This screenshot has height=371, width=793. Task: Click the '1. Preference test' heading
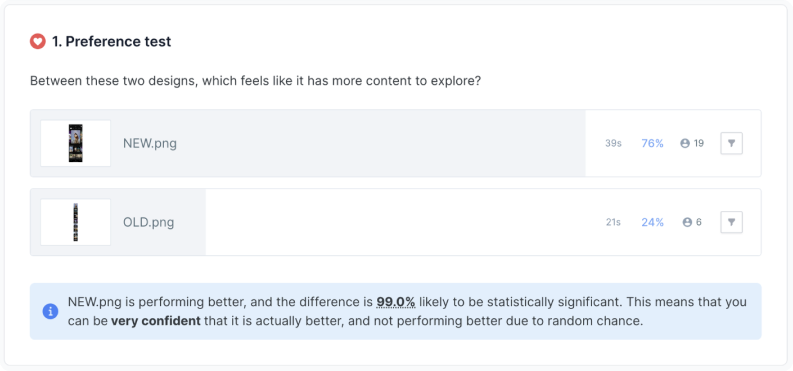click(111, 41)
